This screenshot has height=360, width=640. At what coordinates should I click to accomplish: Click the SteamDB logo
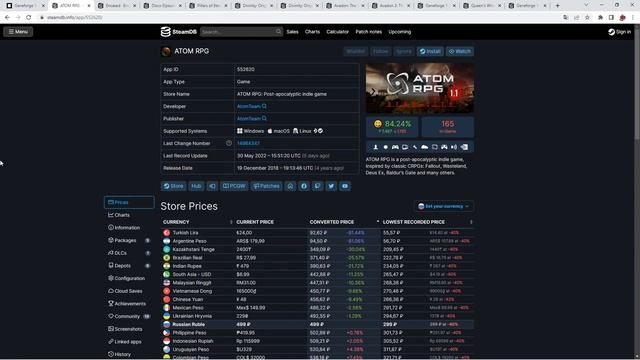coord(178,31)
